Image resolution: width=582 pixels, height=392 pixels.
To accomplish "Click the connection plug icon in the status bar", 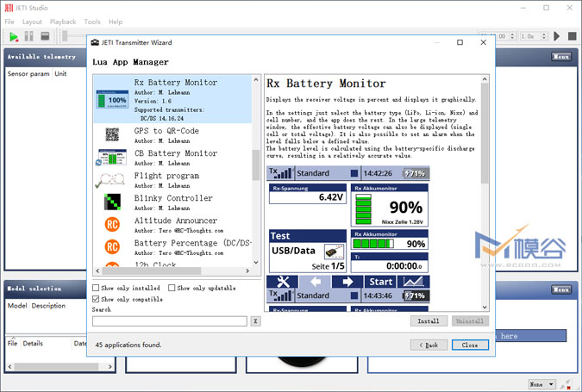I will click(x=566, y=384).
